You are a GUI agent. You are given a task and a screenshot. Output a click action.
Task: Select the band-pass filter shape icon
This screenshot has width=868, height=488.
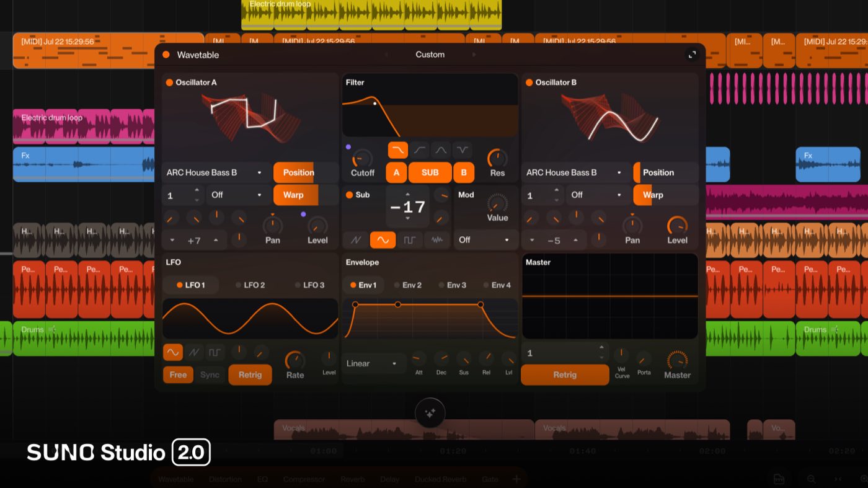(x=440, y=150)
